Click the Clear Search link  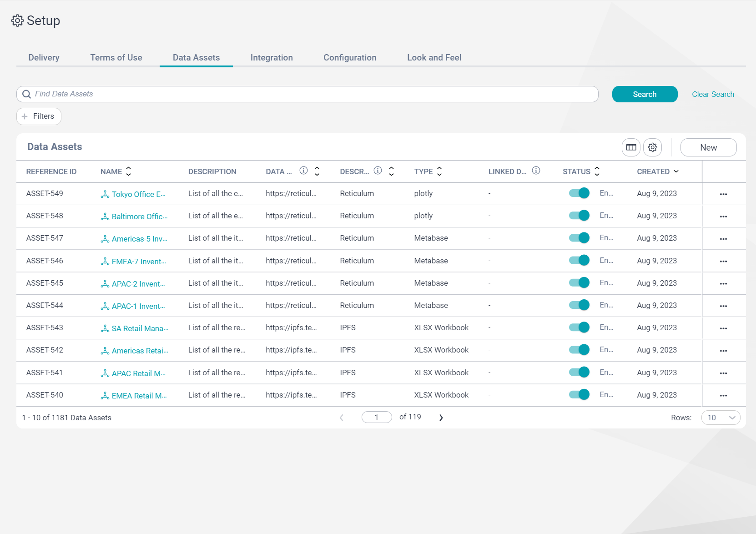(713, 94)
